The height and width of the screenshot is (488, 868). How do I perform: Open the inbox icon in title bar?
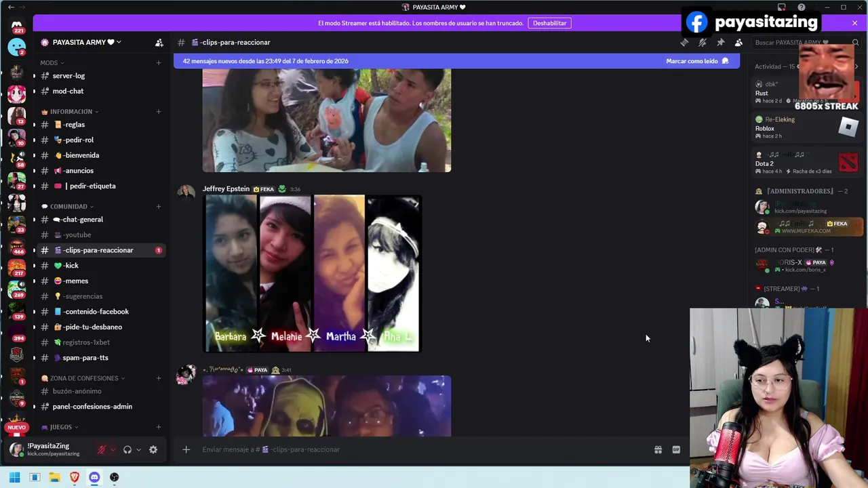tap(782, 7)
